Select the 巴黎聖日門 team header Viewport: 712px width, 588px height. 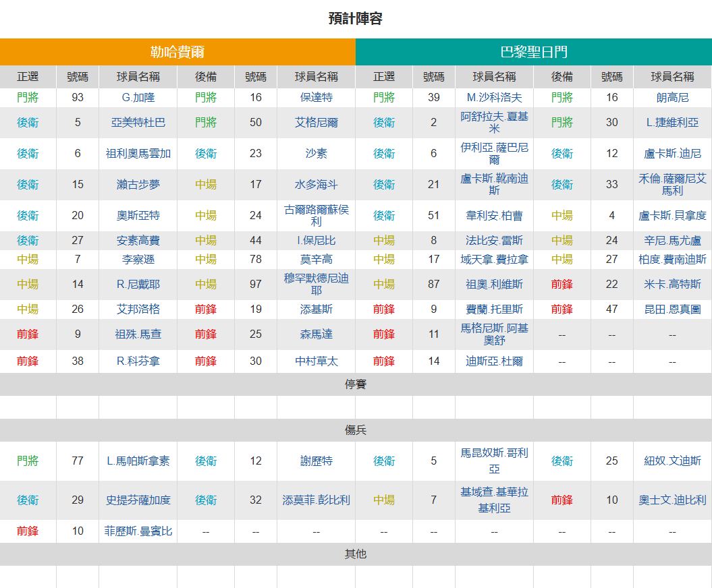click(534, 52)
